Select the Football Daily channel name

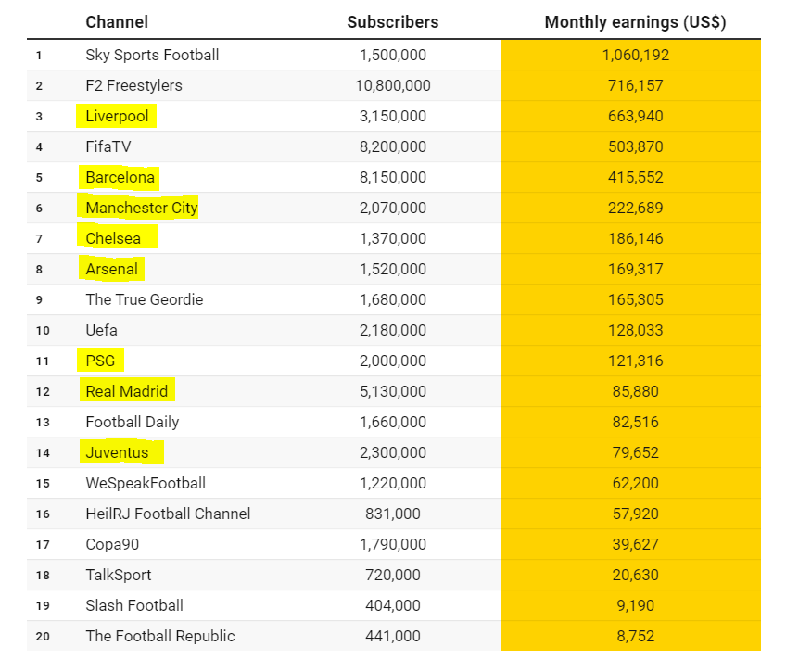click(133, 422)
